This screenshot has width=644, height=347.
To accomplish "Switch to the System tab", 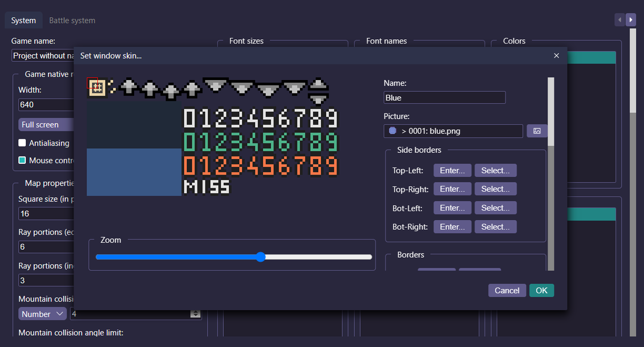I will click(24, 20).
